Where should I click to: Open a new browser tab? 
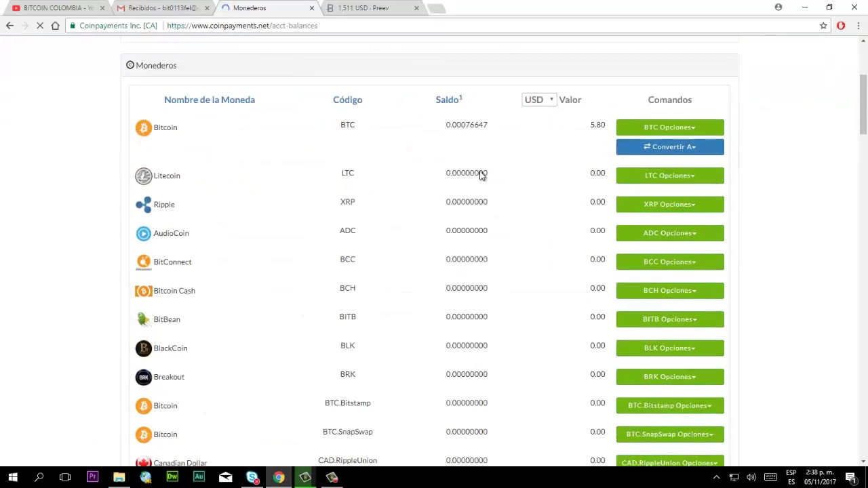coord(437,9)
